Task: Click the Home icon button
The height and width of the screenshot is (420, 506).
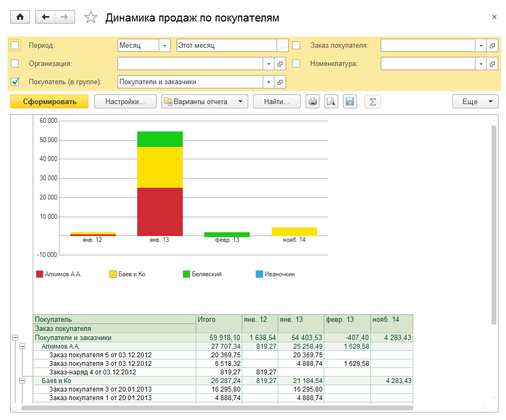Action: point(20,17)
